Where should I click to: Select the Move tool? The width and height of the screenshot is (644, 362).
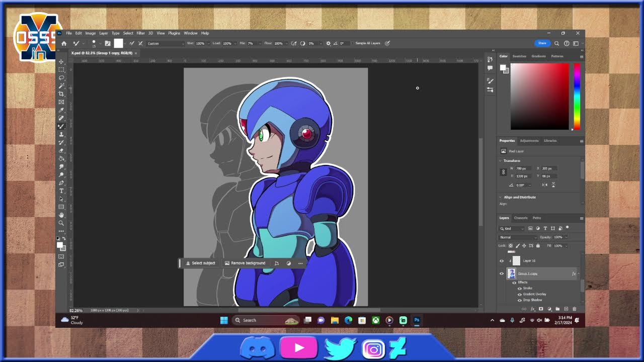click(61, 61)
